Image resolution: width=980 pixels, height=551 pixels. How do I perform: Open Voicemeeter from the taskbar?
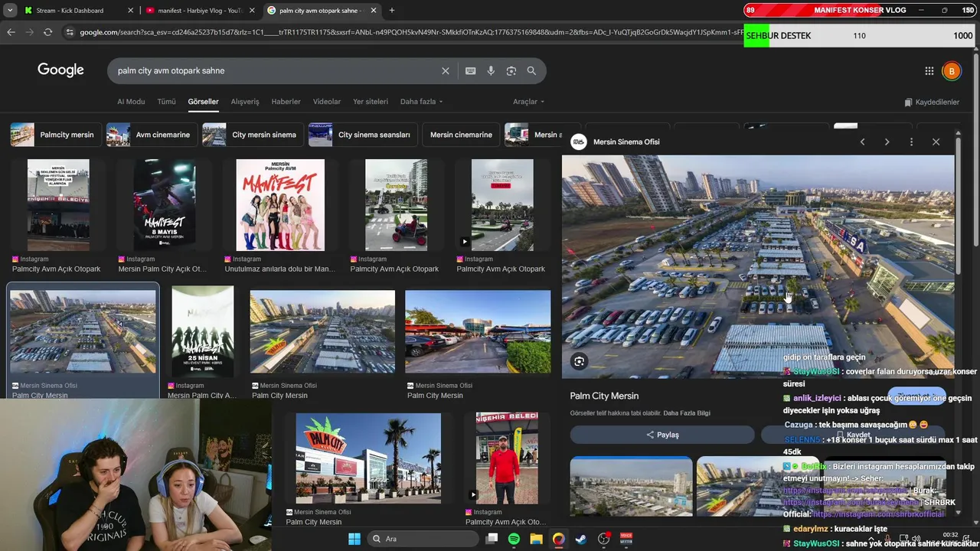[626, 539]
